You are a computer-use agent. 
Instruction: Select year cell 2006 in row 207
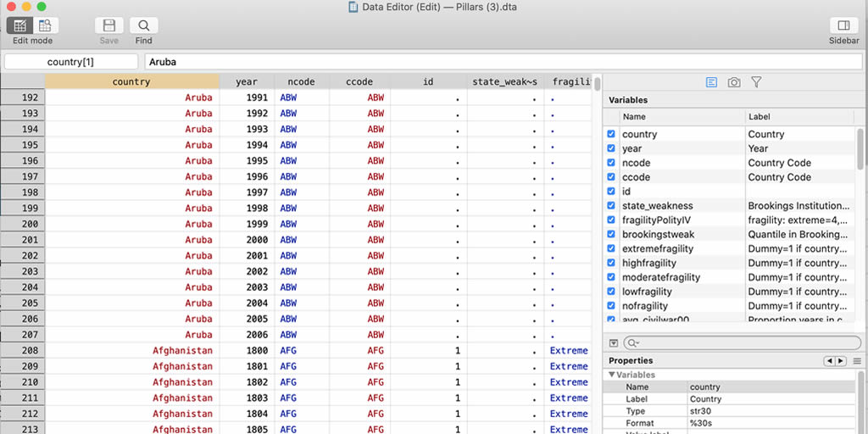(247, 335)
